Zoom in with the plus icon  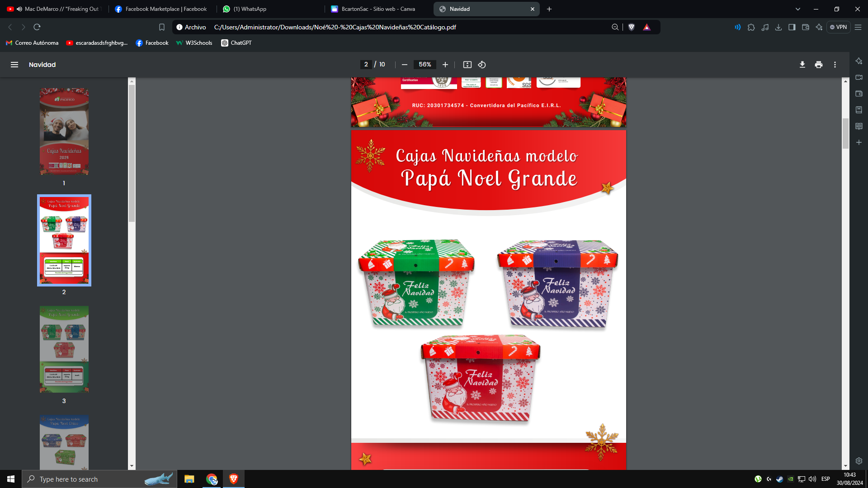coord(445,65)
